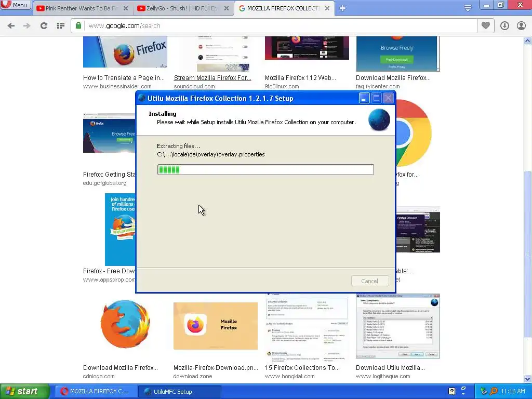Open the user profile icon in Opera
Viewport: 532px width, 399px height.
pyautogui.click(x=521, y=26)
